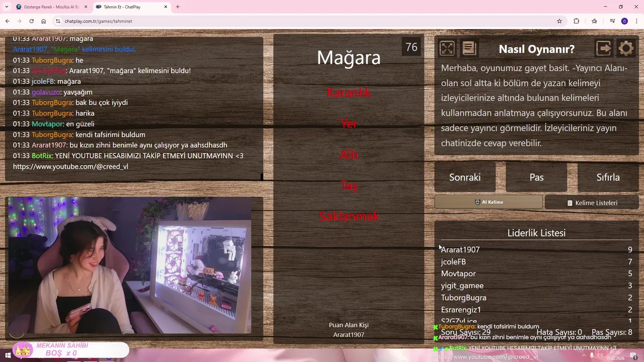Open the media control music icon
The width and height of the screenshot is (644, 362).
612,21
